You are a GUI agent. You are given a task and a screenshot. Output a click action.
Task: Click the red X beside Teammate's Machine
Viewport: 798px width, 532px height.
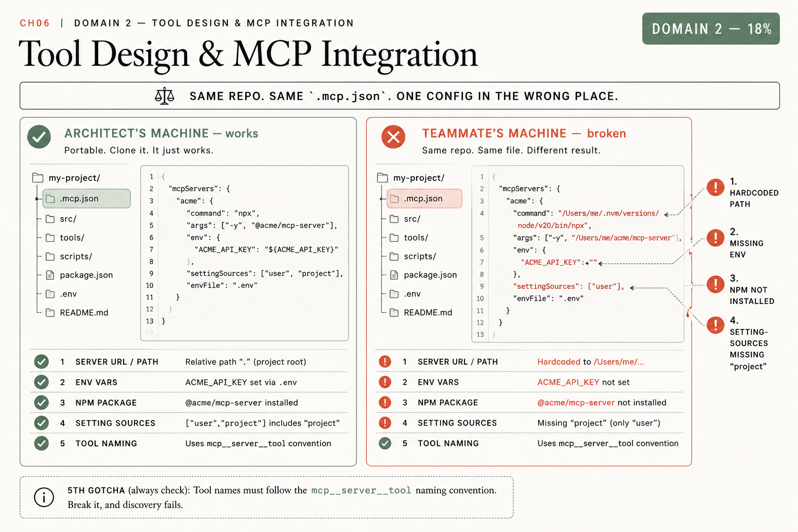click(393, 137)
